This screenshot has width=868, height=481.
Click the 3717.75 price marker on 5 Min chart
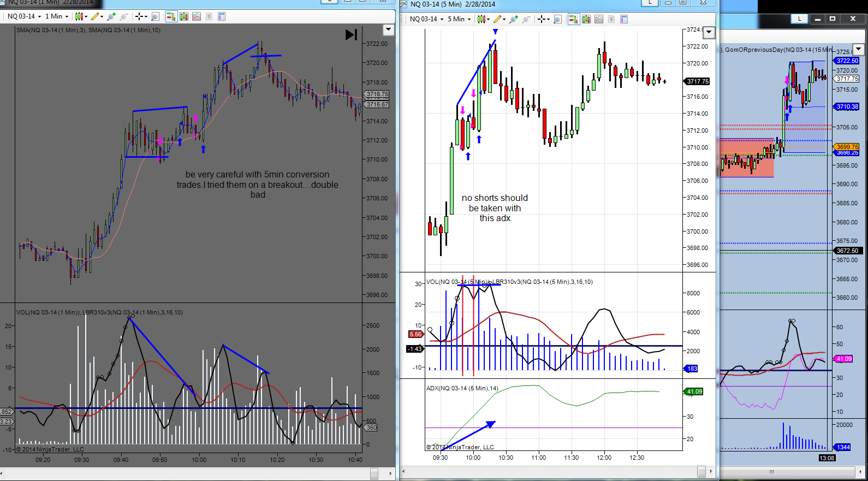pos(698,81)
